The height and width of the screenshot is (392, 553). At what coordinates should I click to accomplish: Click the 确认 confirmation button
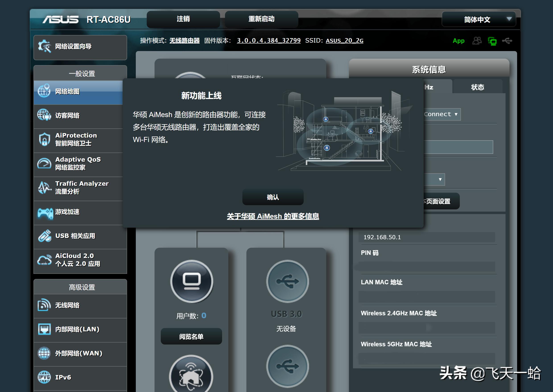[x=273, y=197]
